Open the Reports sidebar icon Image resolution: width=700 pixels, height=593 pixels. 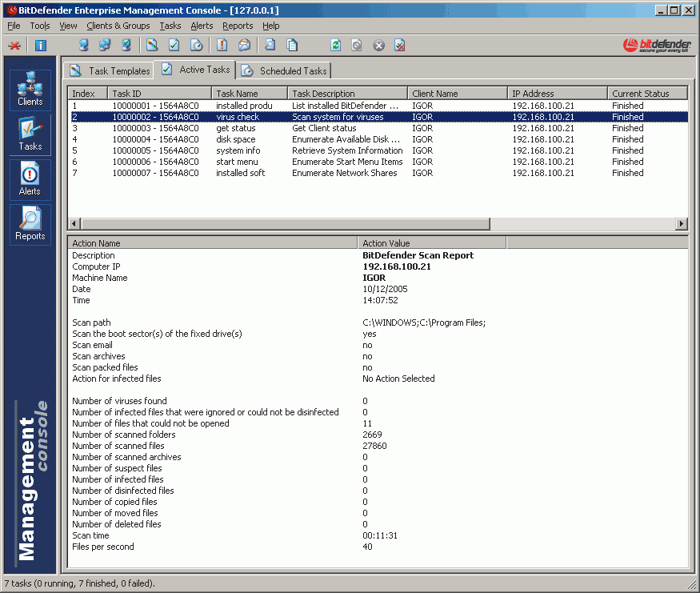30,224
